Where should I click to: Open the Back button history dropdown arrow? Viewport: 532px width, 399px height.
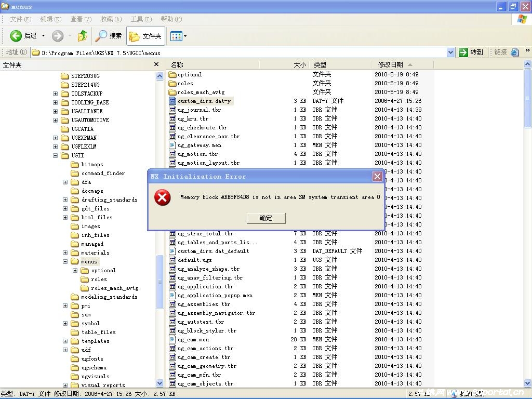point(44,36)
